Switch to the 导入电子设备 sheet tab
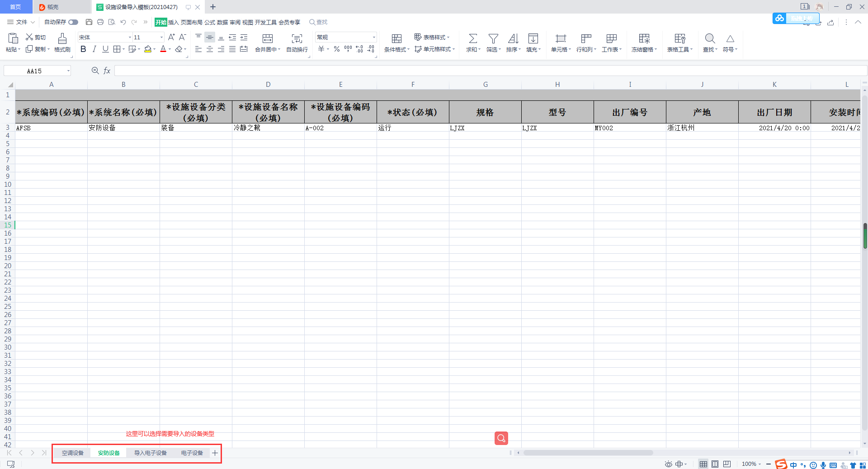This screenshot has width=868, height=469. pos(151,453)
